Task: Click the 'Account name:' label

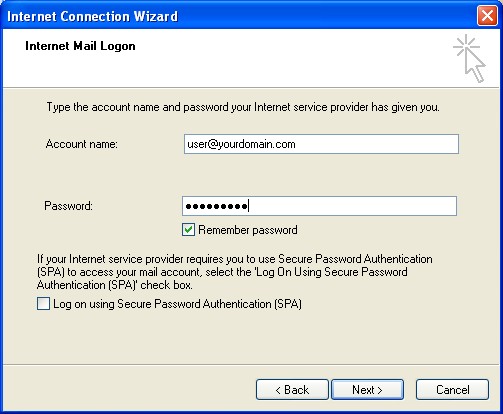Action: (82, 144)
